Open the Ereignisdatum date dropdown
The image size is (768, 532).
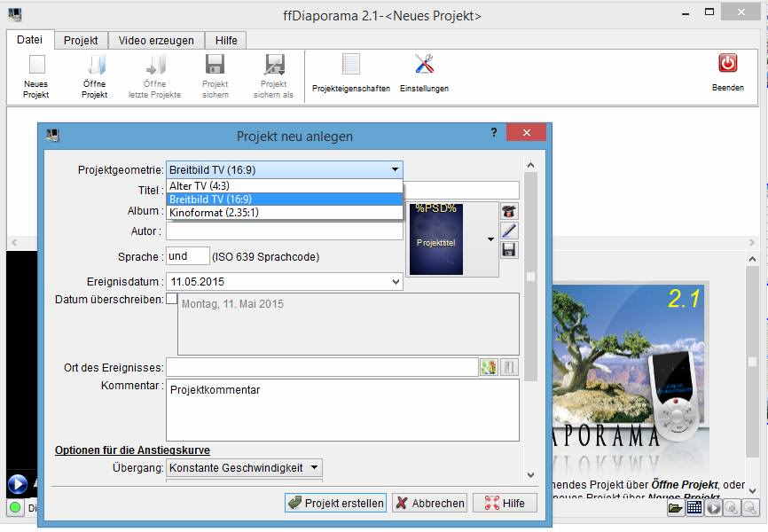[x=396, y=282]
